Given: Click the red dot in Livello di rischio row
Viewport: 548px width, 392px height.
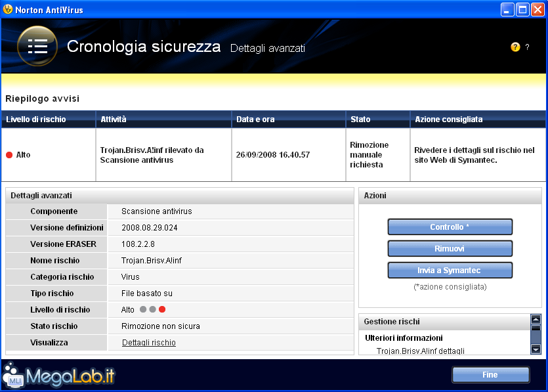Looking at the screenshot, I should (162, 309).
